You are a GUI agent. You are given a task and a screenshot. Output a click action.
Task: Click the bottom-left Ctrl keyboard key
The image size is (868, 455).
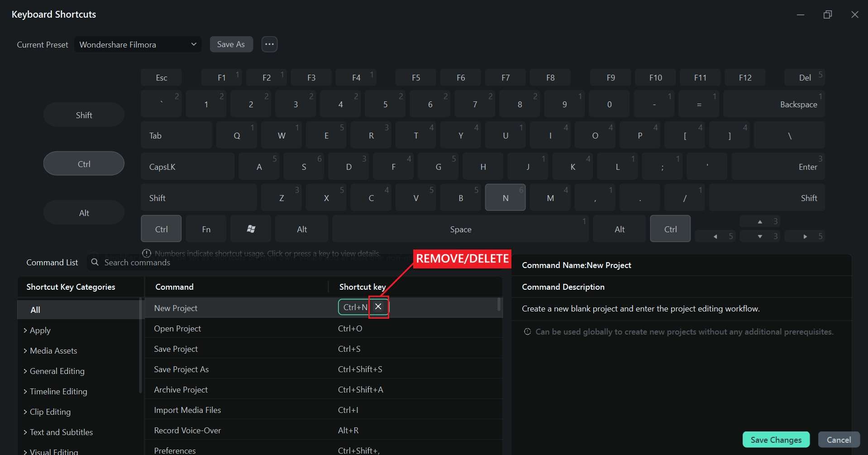(161, 229)
